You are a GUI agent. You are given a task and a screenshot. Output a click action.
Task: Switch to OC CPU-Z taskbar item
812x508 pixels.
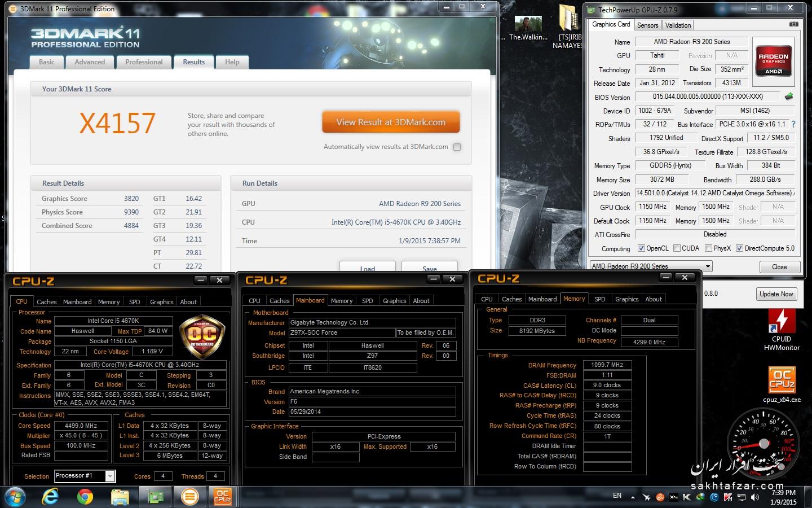[223, 497]
